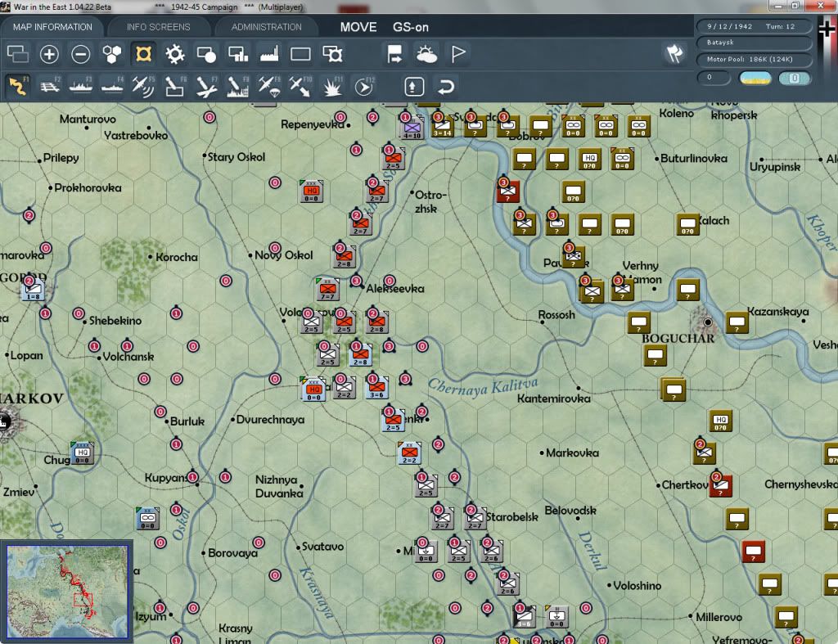This screenshot has width=838, height=644.
Task: Select the F1 move mode icon
Action: [x=18, y=87]
